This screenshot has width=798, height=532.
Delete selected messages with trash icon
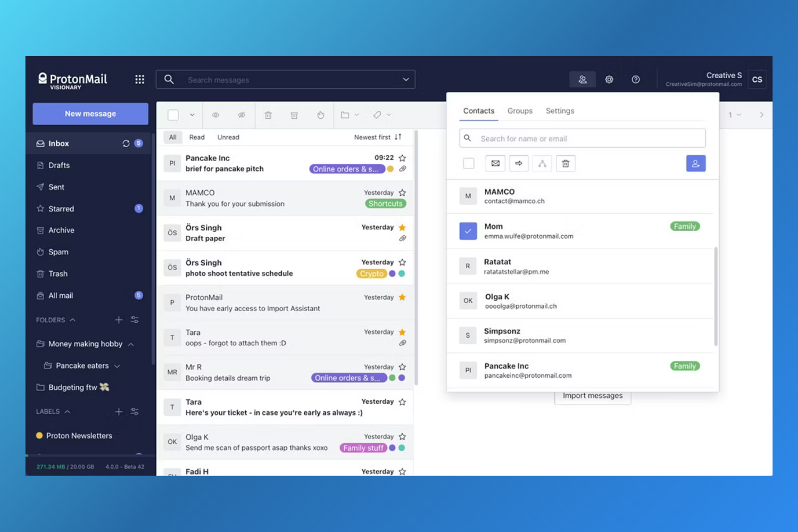[268, 115]
